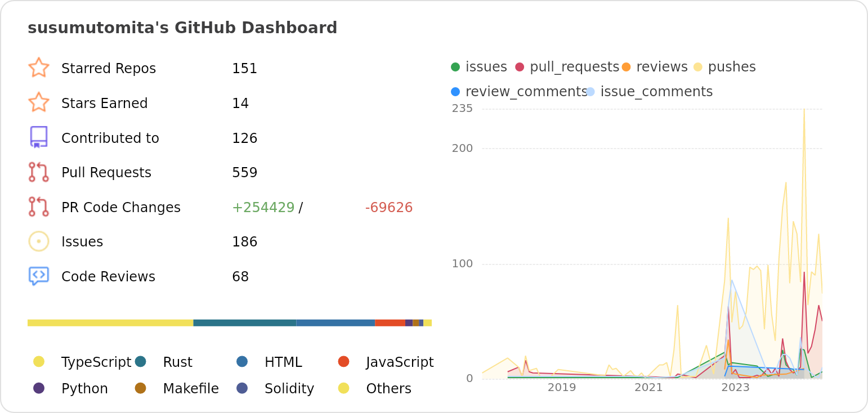
Task: Click the dashboard title "susumutomita's GitHub Dashboard"
Action: pos(182,28)
